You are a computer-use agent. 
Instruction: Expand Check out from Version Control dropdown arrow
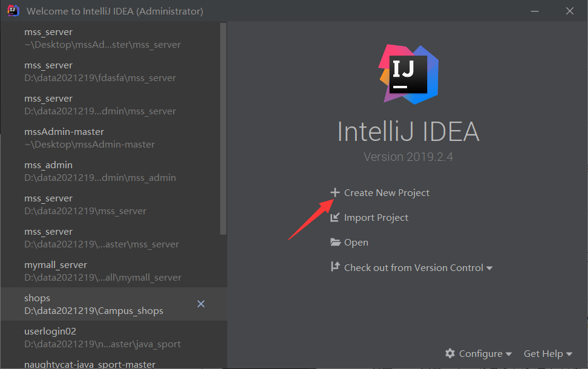489,268
